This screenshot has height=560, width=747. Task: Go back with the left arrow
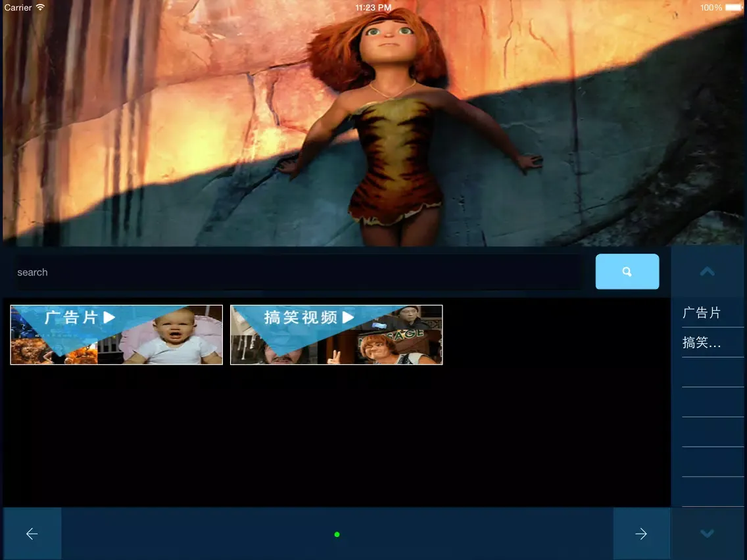click(x=32, y=534)
